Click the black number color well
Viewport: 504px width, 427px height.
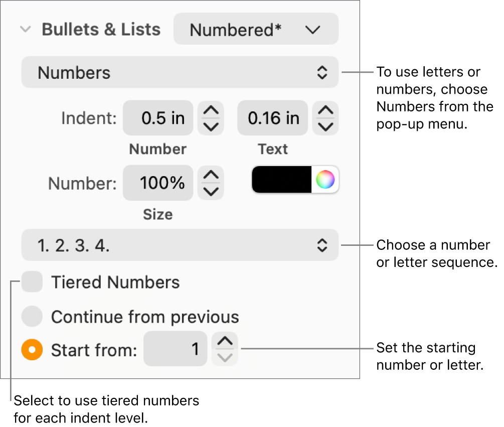pos(281,179)
